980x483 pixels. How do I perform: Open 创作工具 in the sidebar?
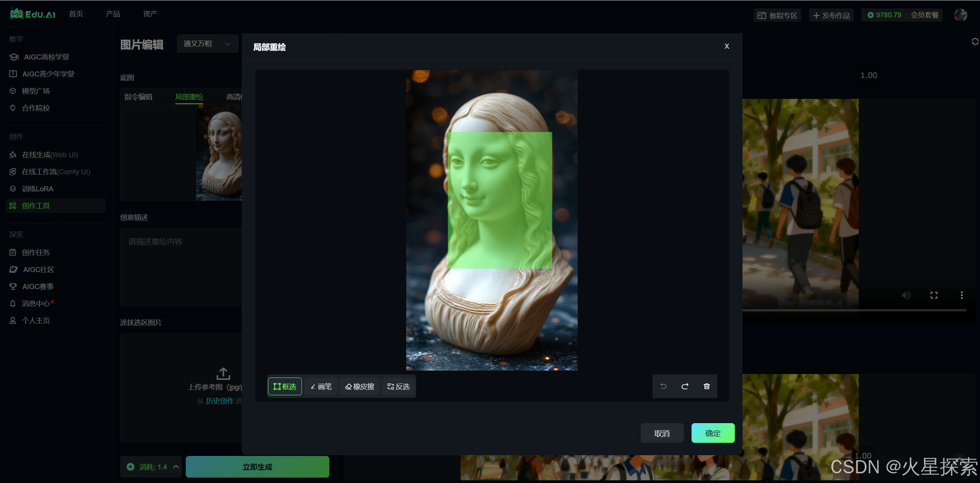[36, 206]
